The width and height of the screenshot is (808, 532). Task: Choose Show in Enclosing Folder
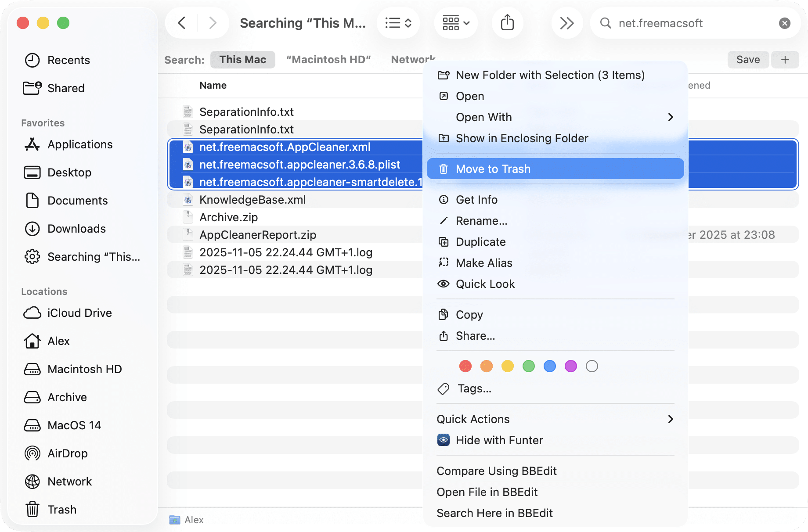point(555,138)
